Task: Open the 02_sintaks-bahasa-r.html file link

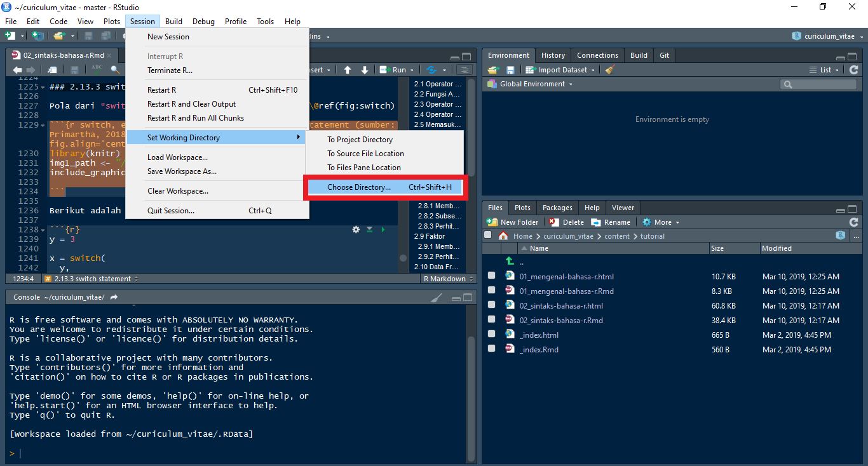Action: (x=560, y=305)
